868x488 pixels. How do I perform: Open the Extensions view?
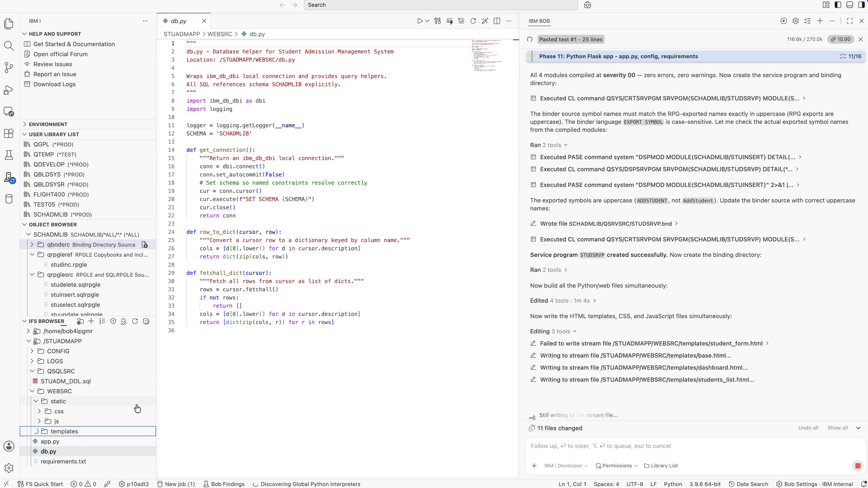(9, 133)
